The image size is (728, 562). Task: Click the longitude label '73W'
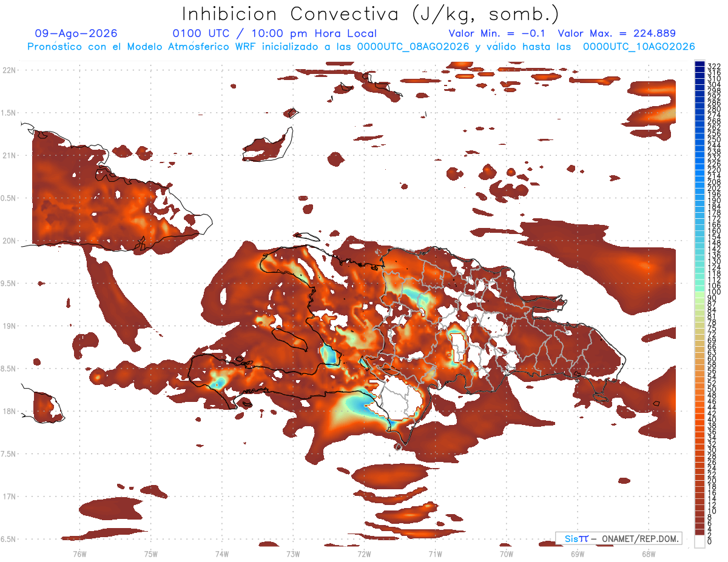tap(293, 554)
